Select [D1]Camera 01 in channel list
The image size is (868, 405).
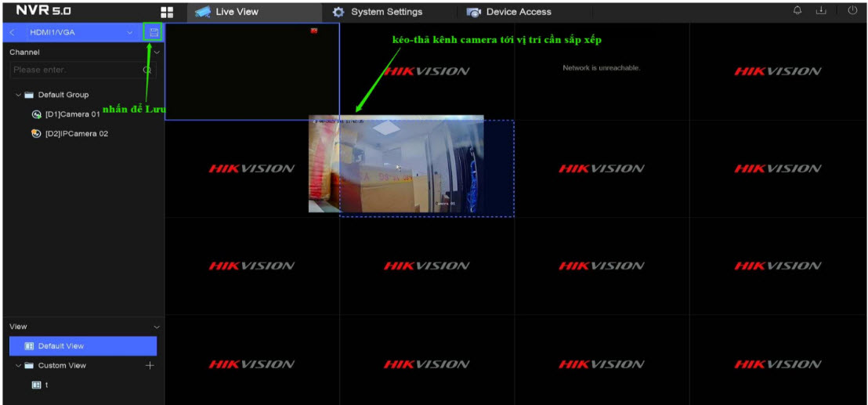(x=72, y=114)
